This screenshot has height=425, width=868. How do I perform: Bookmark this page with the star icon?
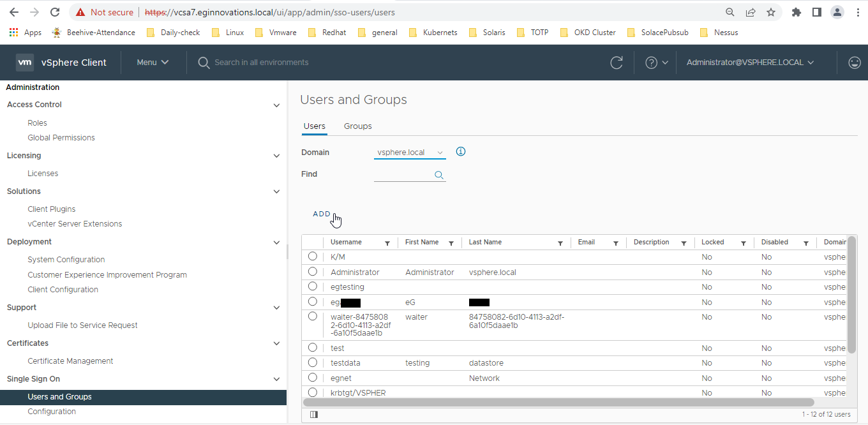771,12
